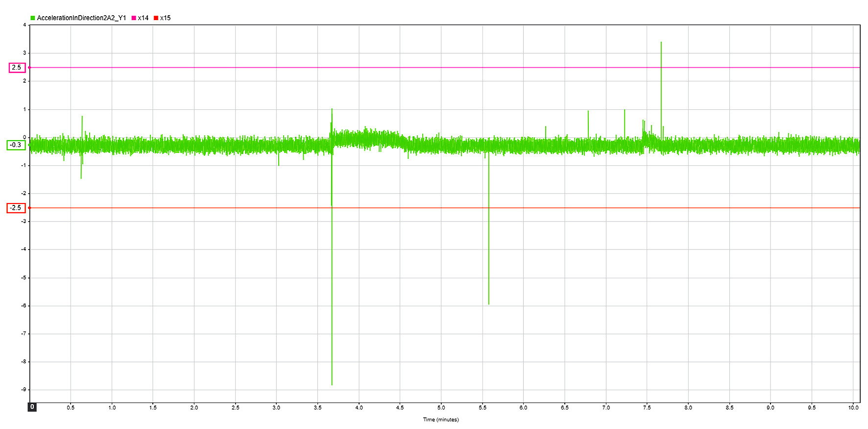This screenshot has width=868, height=429.
Task: Click the -9 tick label on vertical axis
Action: click(x=24, y=390)
